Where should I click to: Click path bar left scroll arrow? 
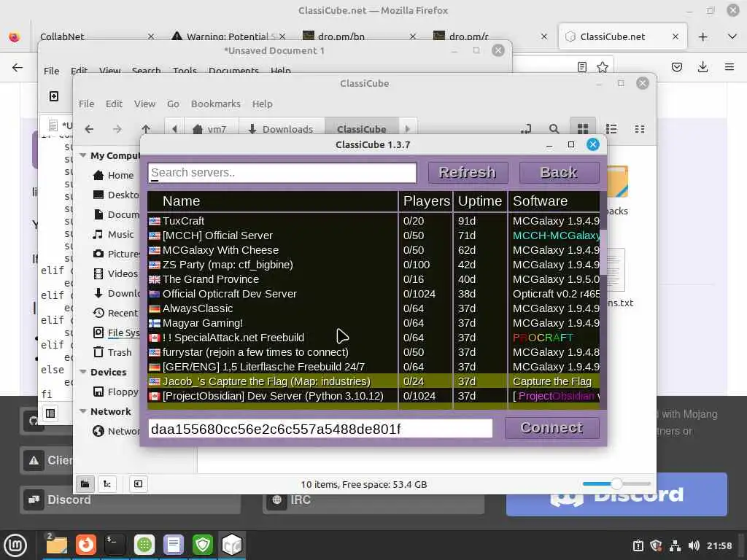point(174,129)
